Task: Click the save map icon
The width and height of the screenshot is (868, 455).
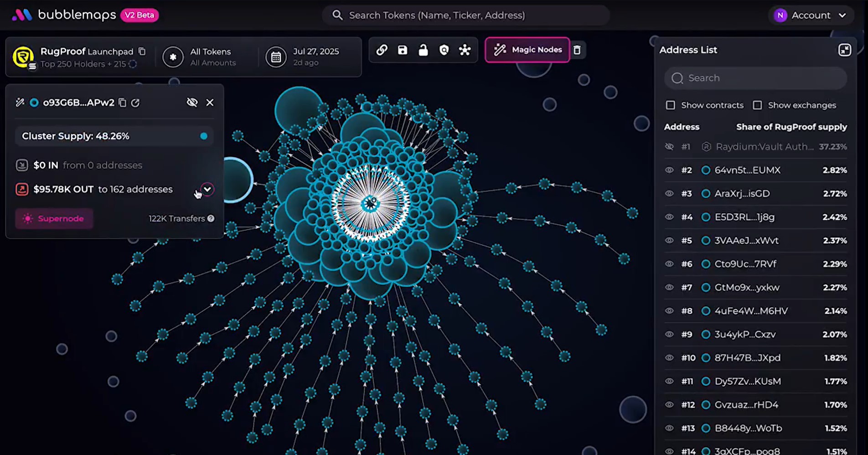Action: (403, 50)
